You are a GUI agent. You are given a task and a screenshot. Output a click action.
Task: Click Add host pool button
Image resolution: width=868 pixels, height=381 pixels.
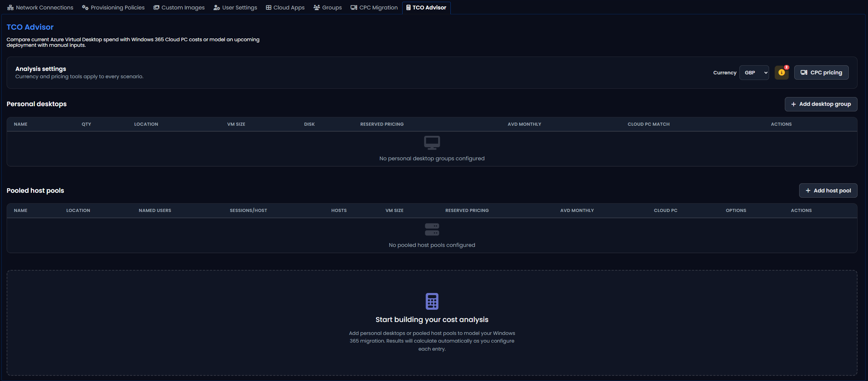point(828,191)
